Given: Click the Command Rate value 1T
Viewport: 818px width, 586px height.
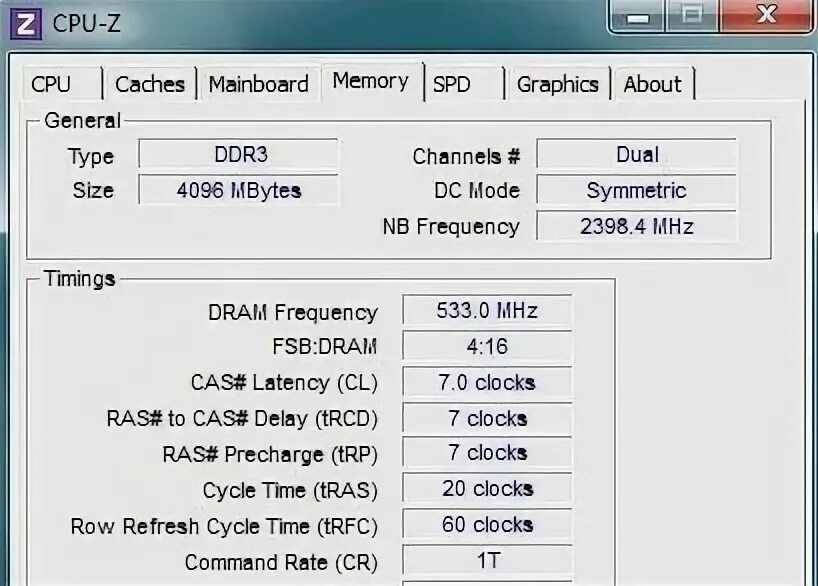Looking at the screenshot, I should coord(487,561).
